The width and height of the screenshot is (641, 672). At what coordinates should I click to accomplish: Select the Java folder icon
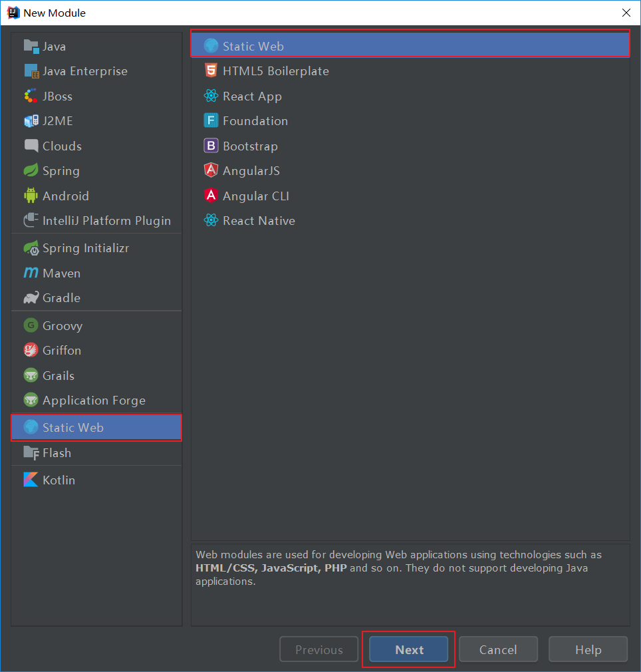click(31, 47)
